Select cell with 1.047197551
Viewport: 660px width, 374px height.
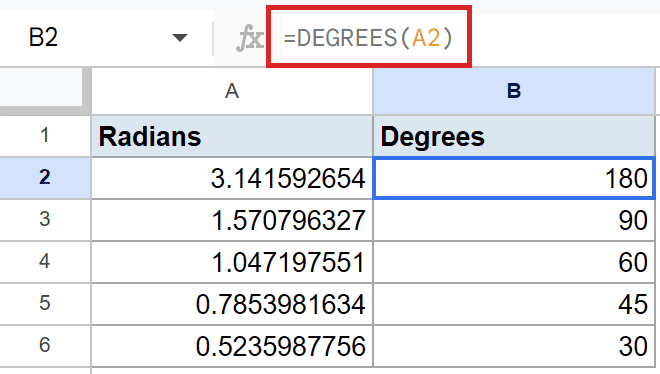[232, 262]
